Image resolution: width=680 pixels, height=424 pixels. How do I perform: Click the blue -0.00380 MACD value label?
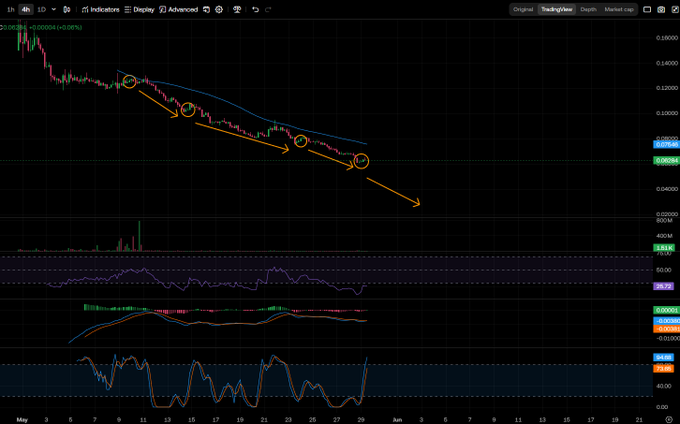[667, 321]
